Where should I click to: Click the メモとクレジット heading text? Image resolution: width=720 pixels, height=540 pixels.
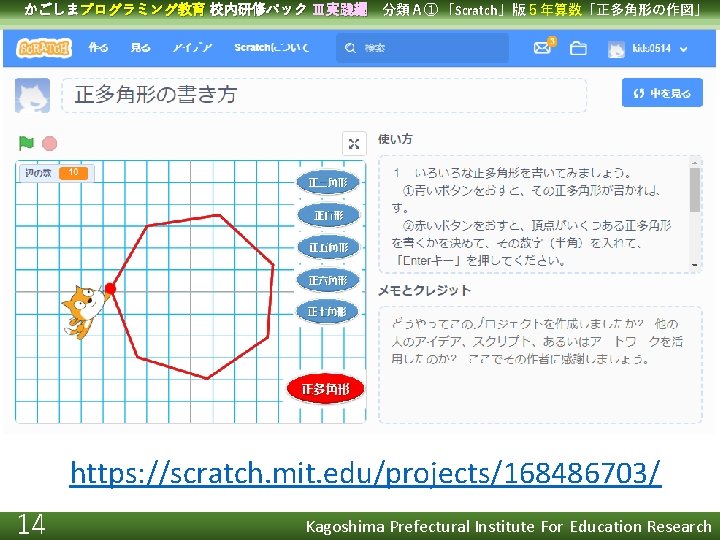pyautogui.click(x=424, y=291)
